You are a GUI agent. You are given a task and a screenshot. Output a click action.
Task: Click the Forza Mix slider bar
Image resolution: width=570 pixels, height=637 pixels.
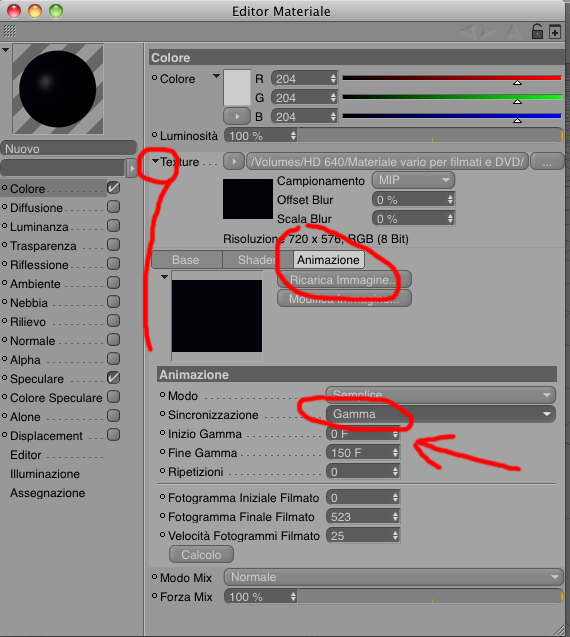pos(430,596)
